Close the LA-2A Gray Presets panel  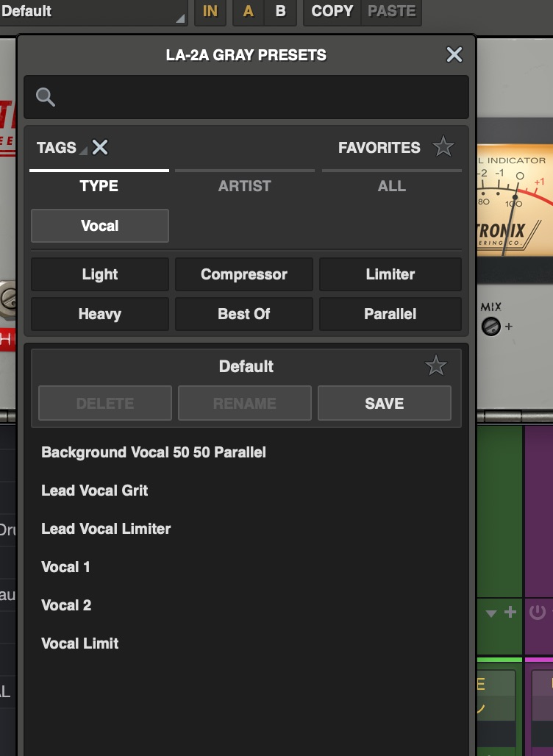[454, 54]
